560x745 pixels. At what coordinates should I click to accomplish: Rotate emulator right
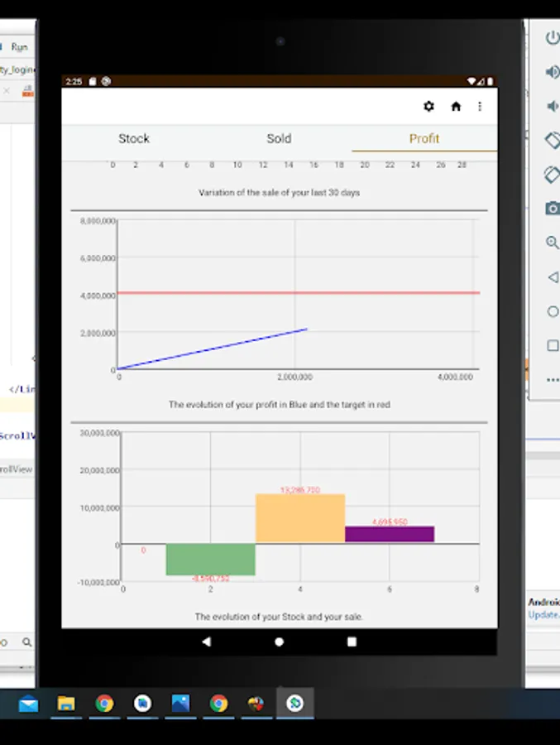coord(553,175)
